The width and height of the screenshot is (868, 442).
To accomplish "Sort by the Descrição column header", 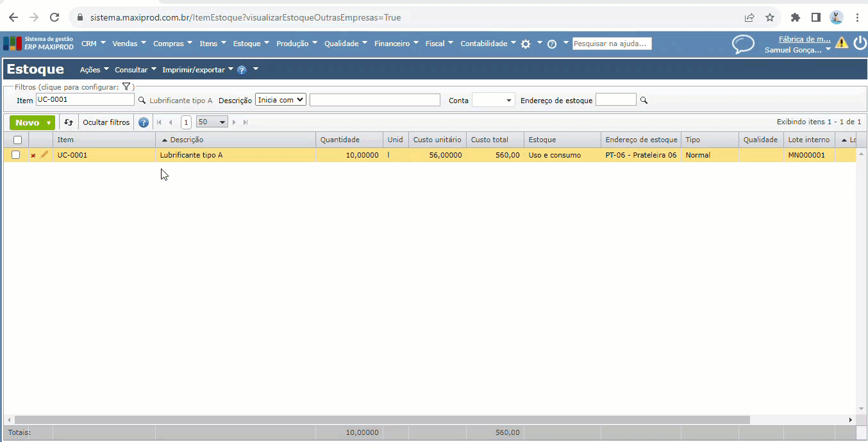I will point(235,140).
